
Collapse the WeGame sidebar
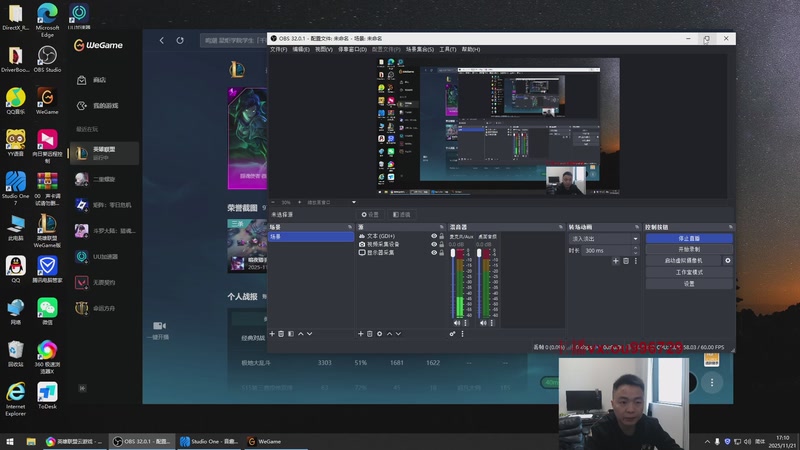pyautogui.click(x=82, y=388)
